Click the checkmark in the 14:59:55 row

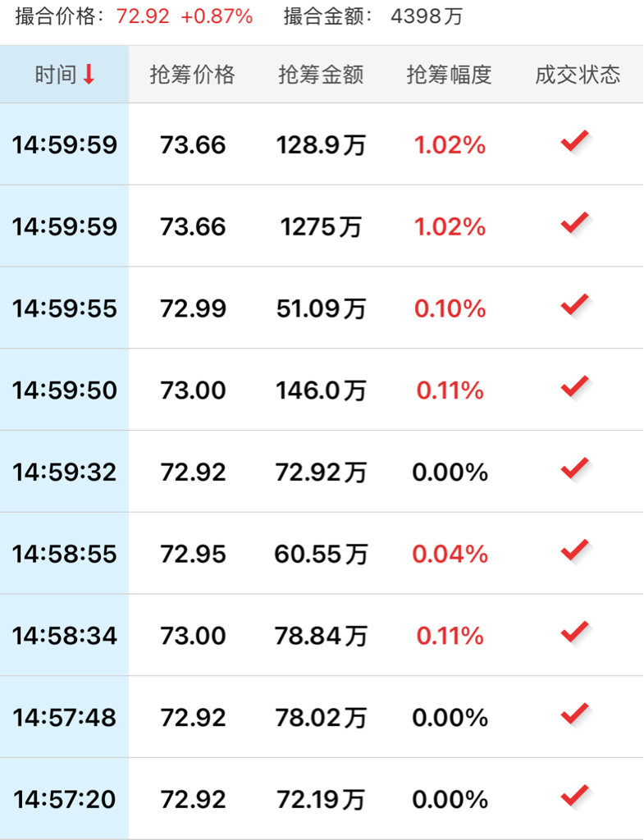(575, 305)
